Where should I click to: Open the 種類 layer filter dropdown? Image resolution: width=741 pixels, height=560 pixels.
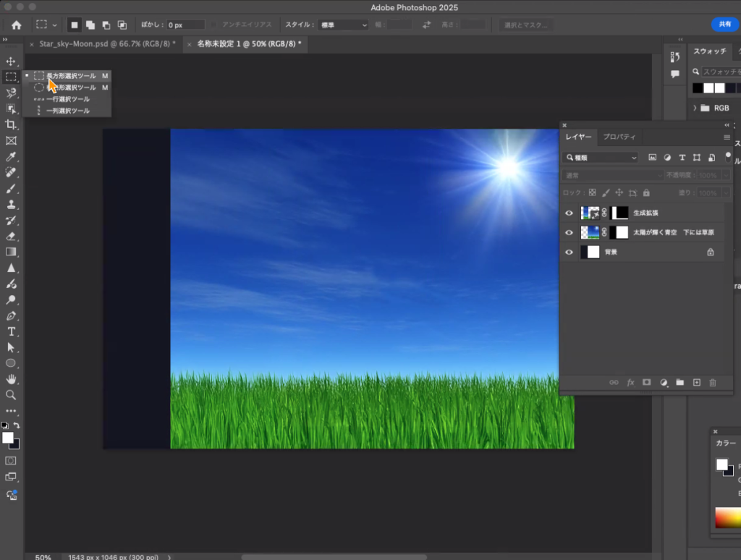601,157
